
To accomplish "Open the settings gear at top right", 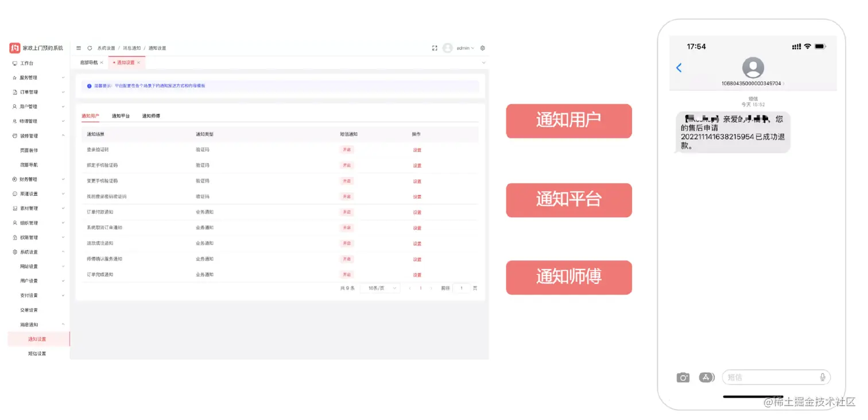I will click(483, 48).
